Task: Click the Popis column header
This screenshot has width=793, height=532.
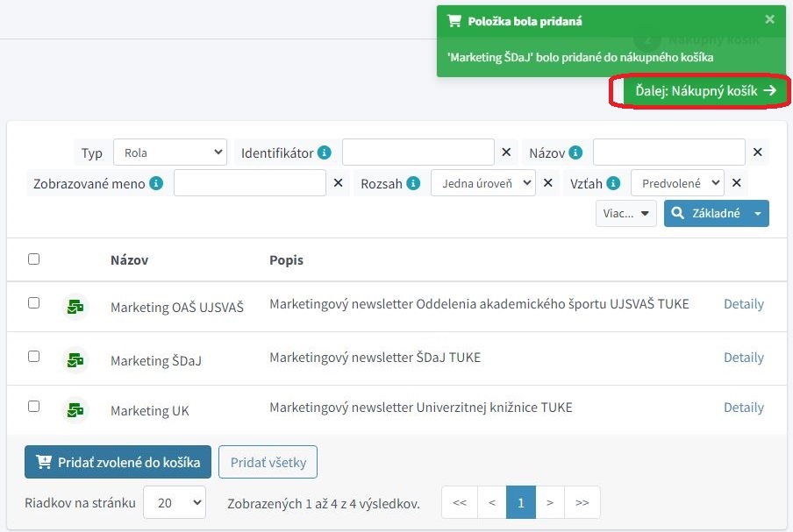Action: [286, 260]
